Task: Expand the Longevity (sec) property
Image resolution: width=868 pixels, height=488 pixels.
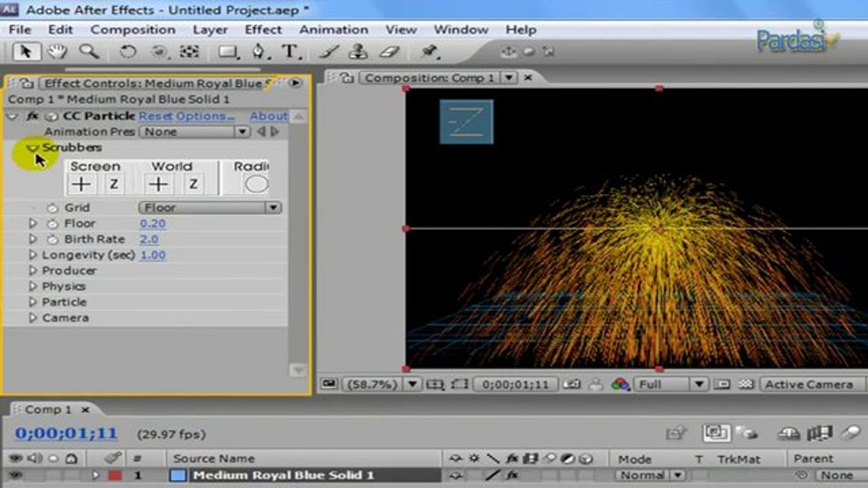Action: 33,255
